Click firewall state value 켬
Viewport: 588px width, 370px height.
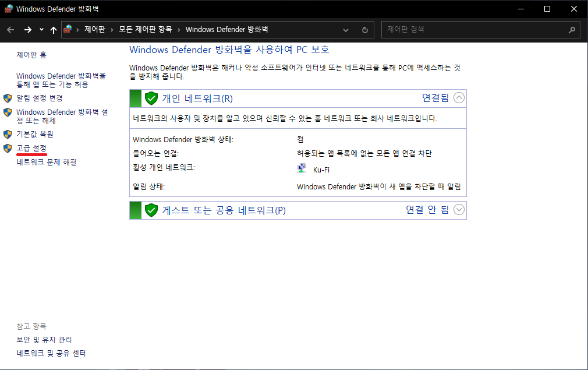point(300,140)
